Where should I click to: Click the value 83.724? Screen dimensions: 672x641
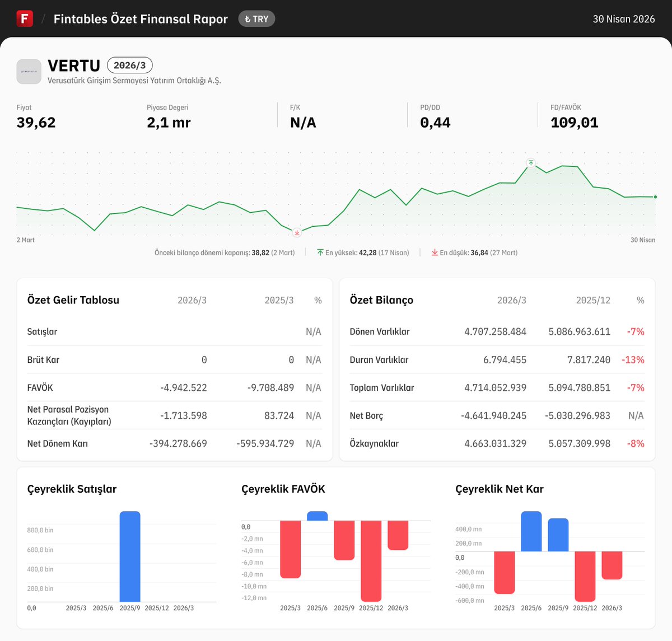click(279, 415)
